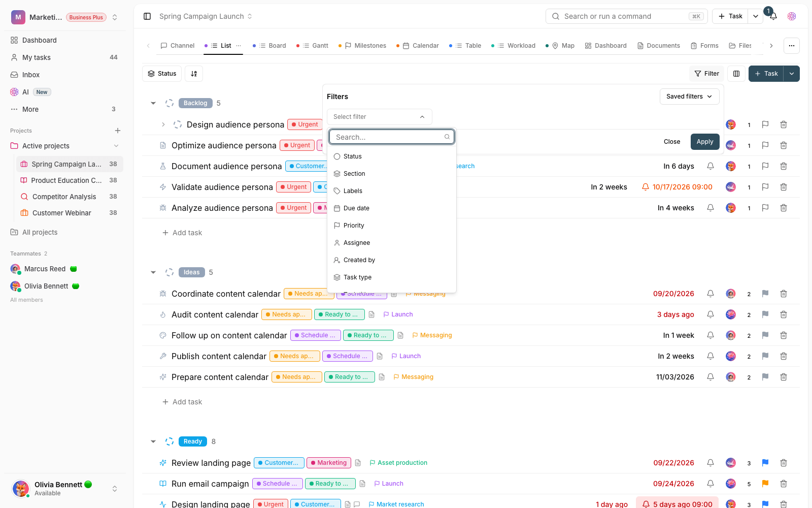
Task: Open the notifications bell in header
Action: click(773, 16)
